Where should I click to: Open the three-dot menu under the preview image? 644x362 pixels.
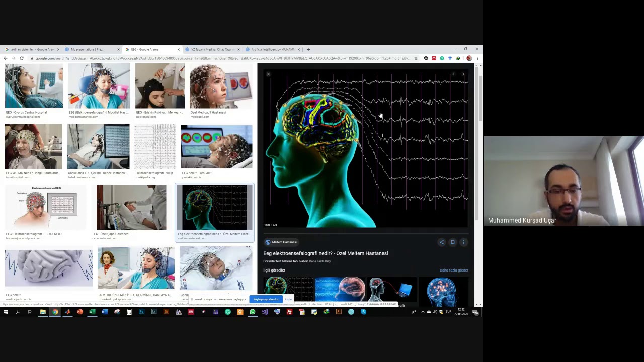(464, 242)
